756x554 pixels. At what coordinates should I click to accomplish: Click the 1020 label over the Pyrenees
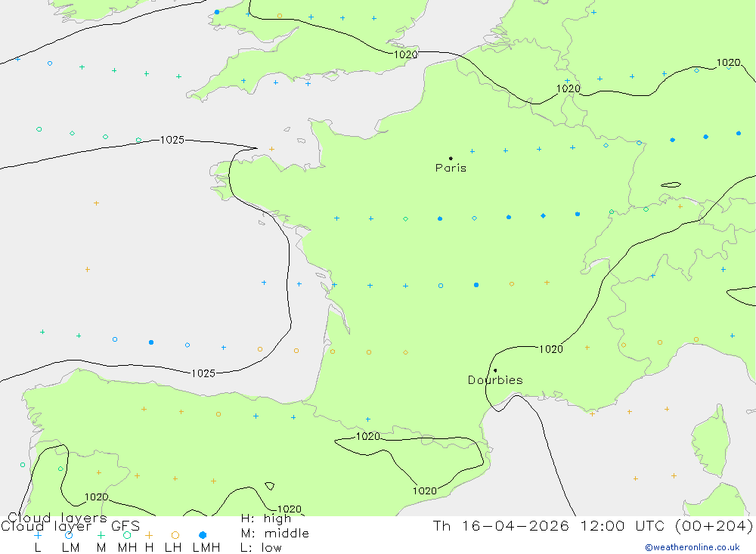click(368, 436)
